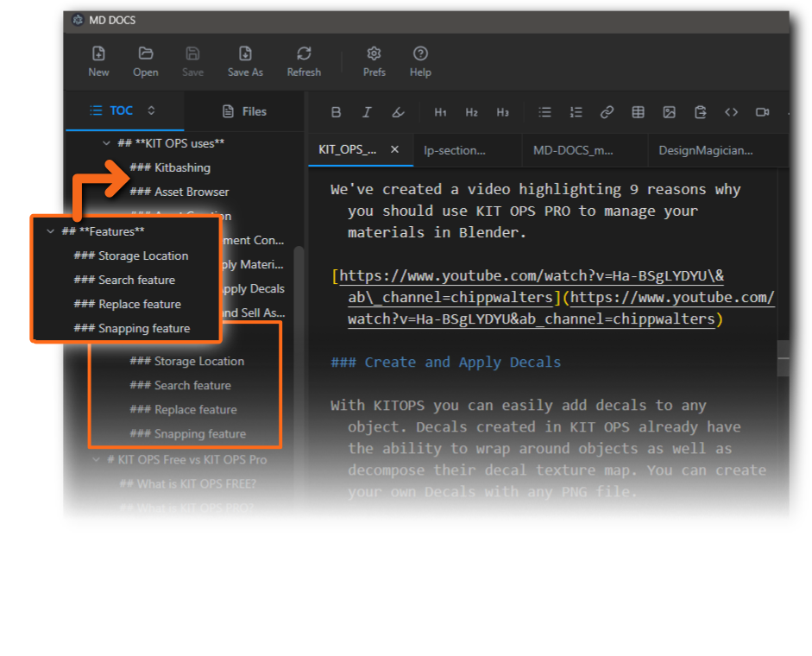Toggle expand/collapse all next to TOC
This screenshot has height=656, width=812.
(151, 110)
